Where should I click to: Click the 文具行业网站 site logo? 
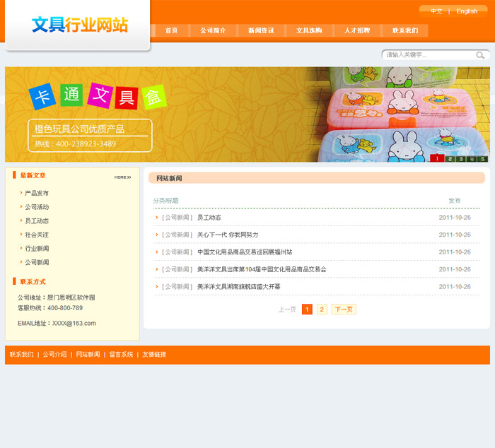click(80, 25)
